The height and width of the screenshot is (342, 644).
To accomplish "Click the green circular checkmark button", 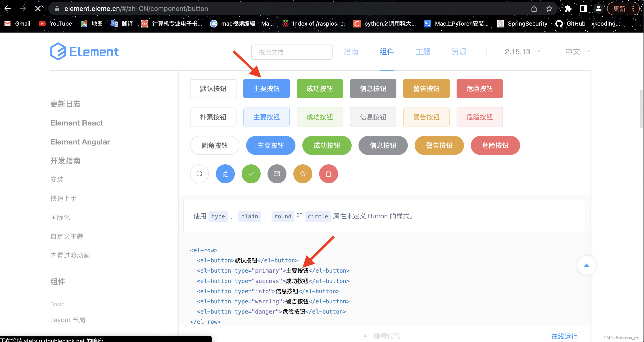I will coord(251,174).
